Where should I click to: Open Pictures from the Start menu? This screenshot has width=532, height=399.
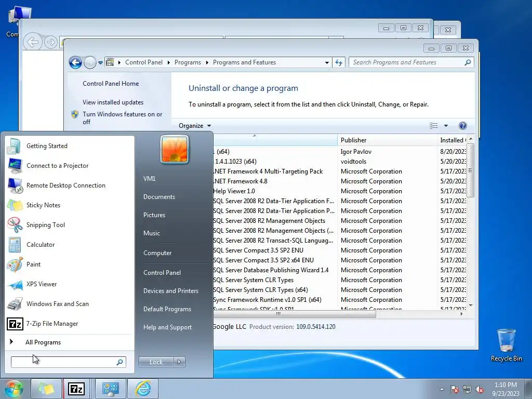(x=154, y=215)
